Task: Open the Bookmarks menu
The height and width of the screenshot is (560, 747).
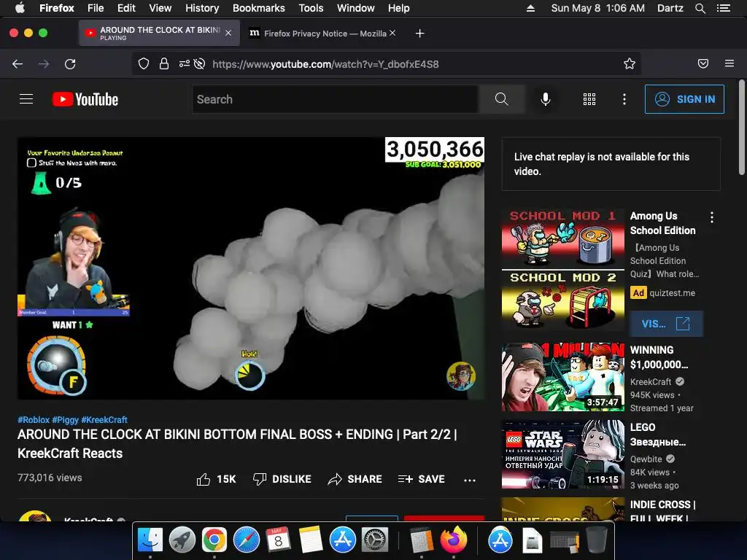Action: (259, 8)
